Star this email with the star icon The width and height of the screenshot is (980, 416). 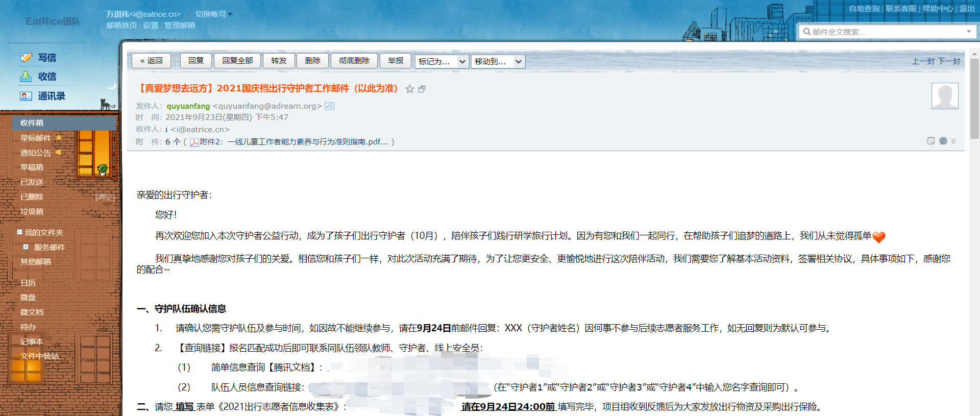409,89
